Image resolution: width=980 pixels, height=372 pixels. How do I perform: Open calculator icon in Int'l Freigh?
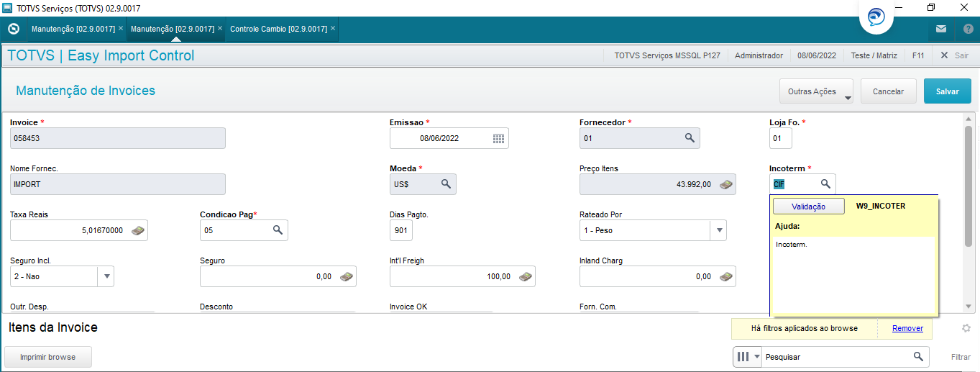click(x=526, y=276)
